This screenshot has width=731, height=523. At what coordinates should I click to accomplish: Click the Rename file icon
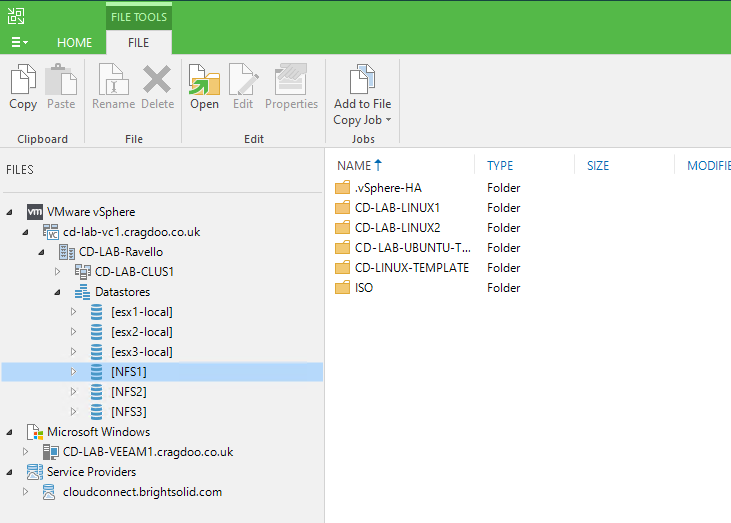click(113, 79)
